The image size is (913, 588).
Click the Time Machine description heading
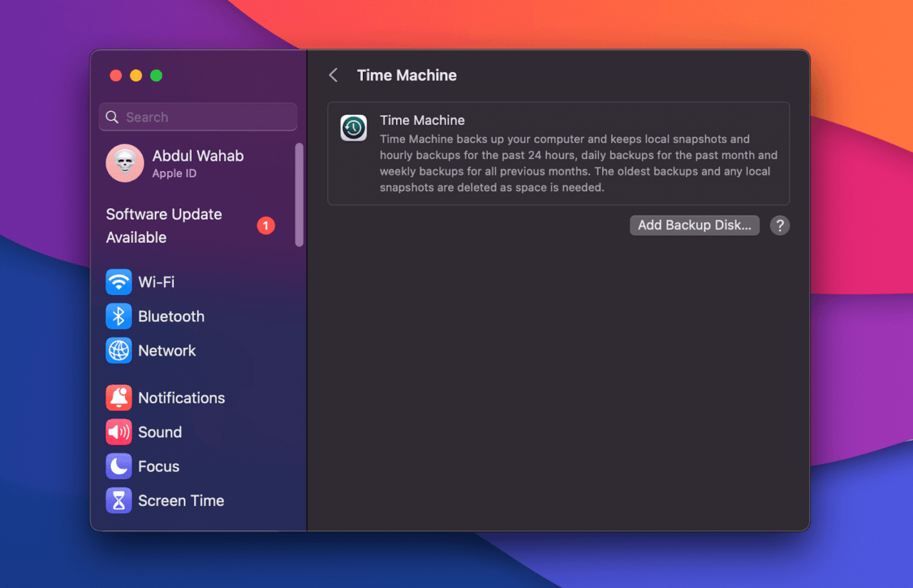pos(422,120)
